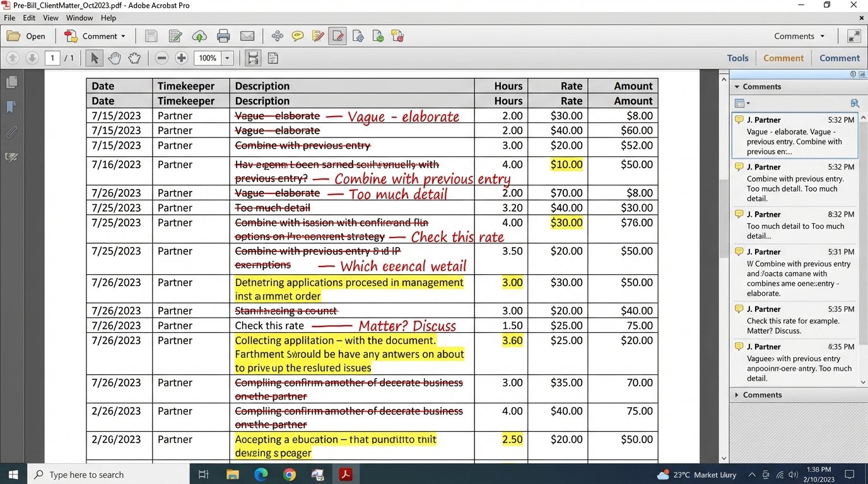Open Adobe Acrobat taskbar icon

(x=345, y=474)
